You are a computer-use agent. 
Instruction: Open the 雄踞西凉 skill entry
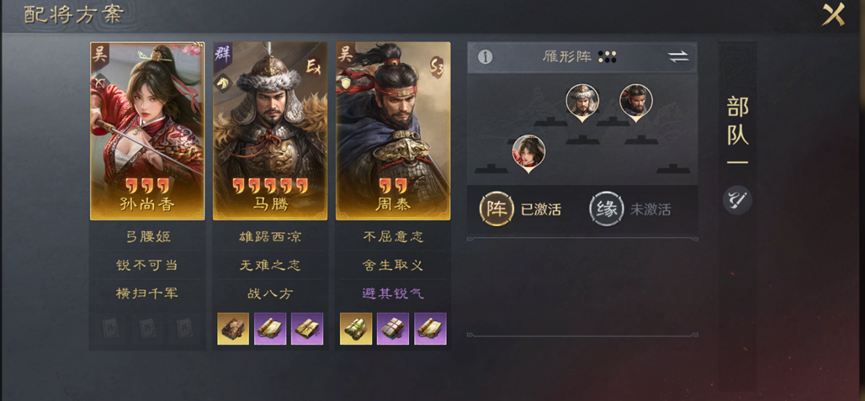270,237
